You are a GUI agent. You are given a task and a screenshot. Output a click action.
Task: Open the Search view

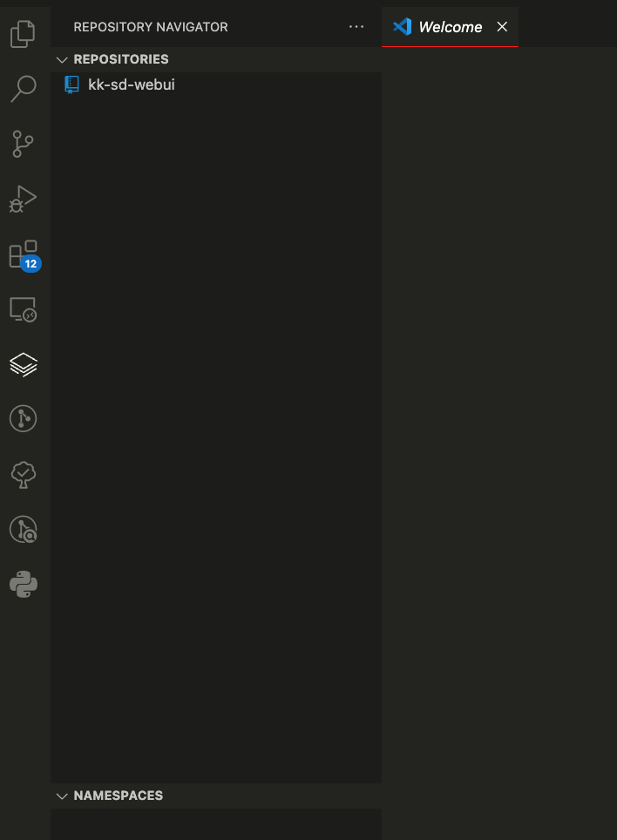(x=23, y=89)
